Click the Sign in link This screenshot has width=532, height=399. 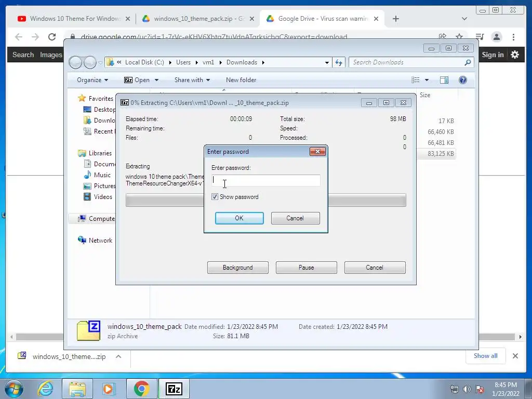(x=493, y=54)
